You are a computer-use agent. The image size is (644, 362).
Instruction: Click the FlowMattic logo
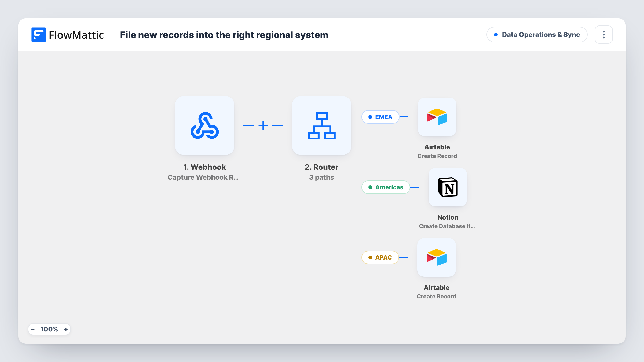pos(67,35)
